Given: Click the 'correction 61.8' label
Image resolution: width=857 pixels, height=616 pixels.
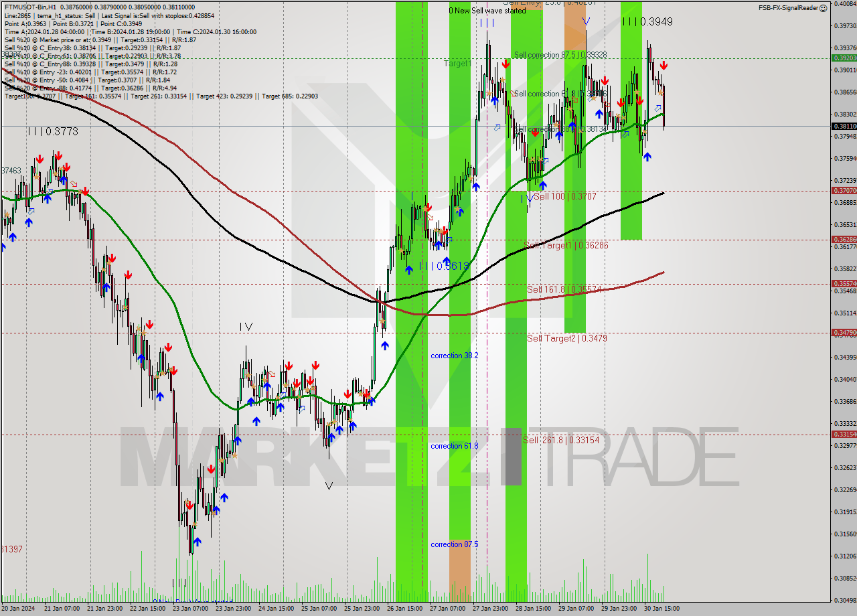Looking at the screenshot, I should click(455, 446).
